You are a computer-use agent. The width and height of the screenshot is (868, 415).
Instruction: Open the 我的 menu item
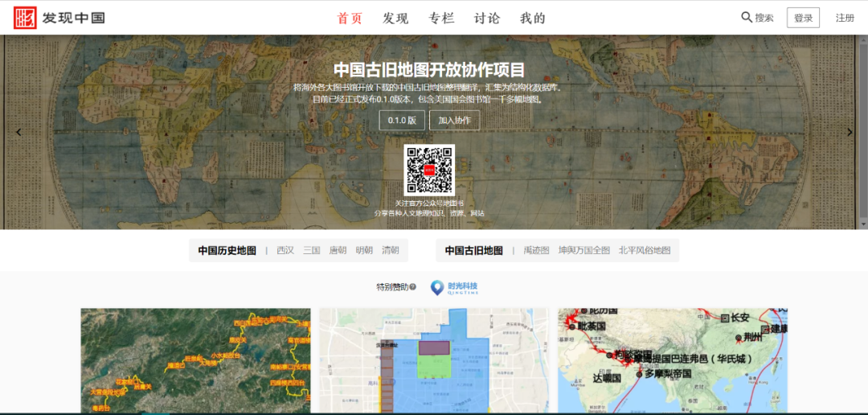533,18
